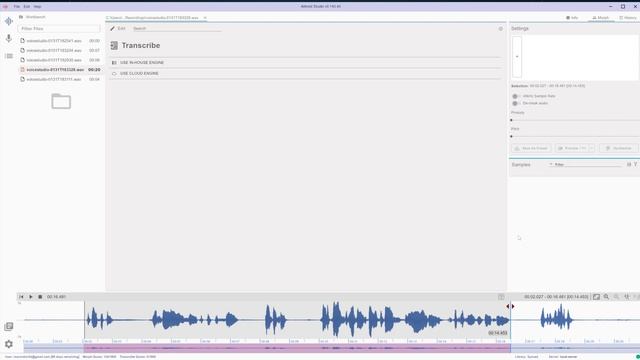Click the pink overview strip below waveform

pos(297,349)
